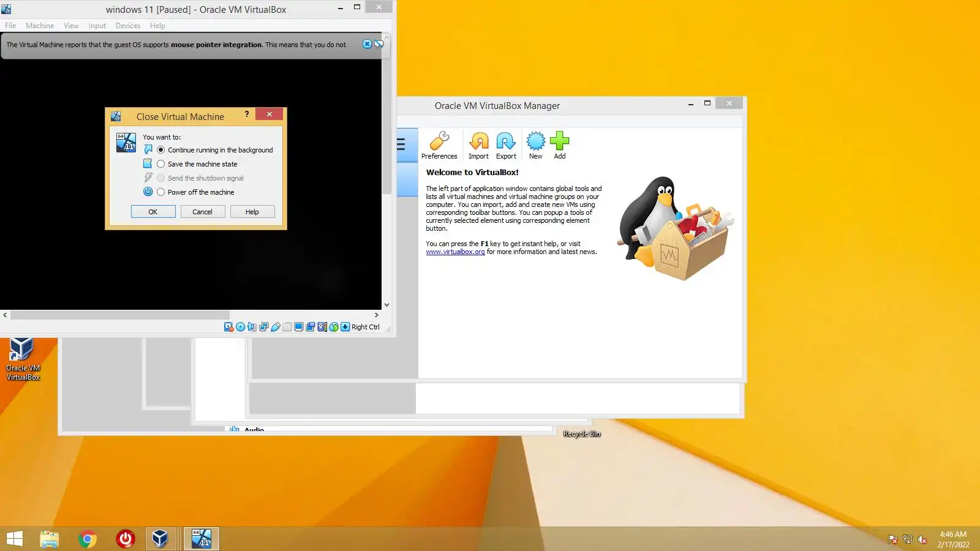Click Cancel in Close Virtual Machine dialog

(x=202, y=212)
